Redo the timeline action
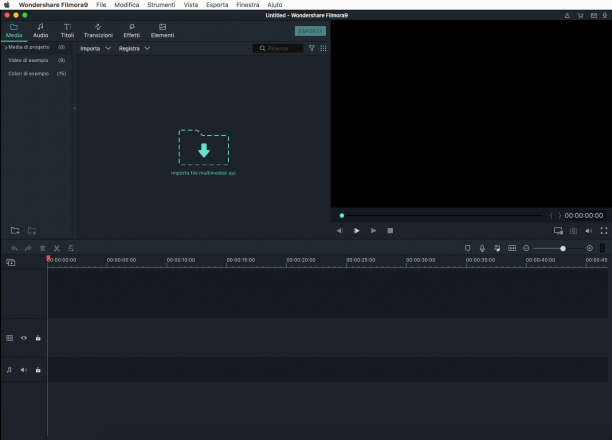The image size is (612, 440). click(28, 248)
